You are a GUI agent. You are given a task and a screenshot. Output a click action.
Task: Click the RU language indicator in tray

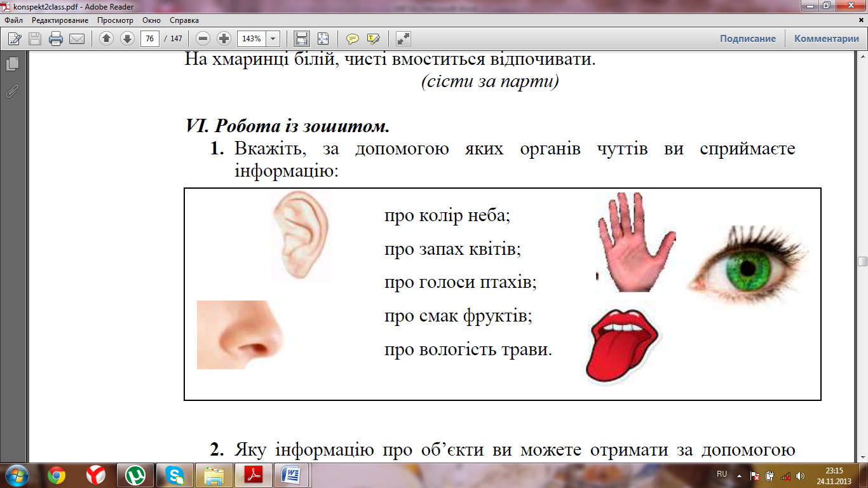(x=722, y=474)
